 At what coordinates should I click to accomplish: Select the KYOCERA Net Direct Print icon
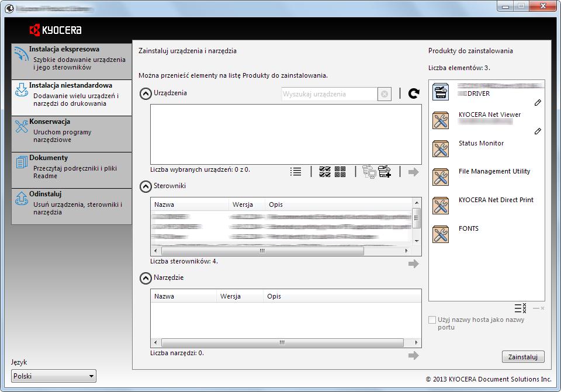[x=441, y=206]
